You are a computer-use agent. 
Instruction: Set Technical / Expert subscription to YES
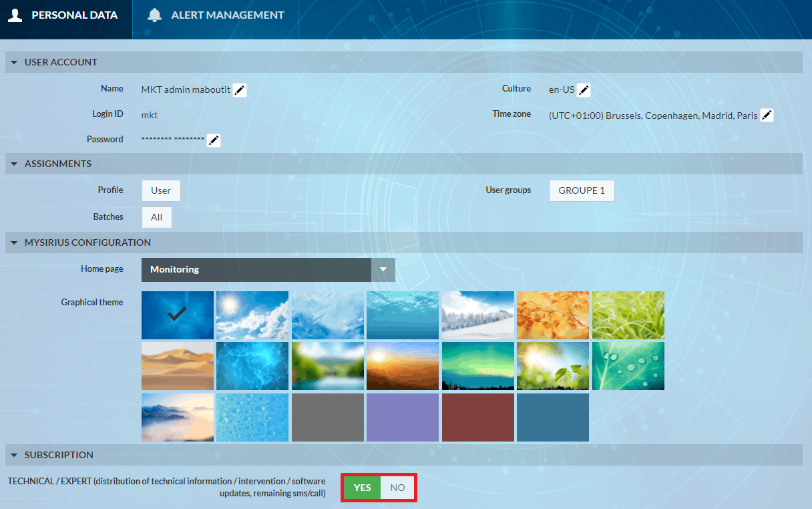pyautogui.click(x=363, y=488)
